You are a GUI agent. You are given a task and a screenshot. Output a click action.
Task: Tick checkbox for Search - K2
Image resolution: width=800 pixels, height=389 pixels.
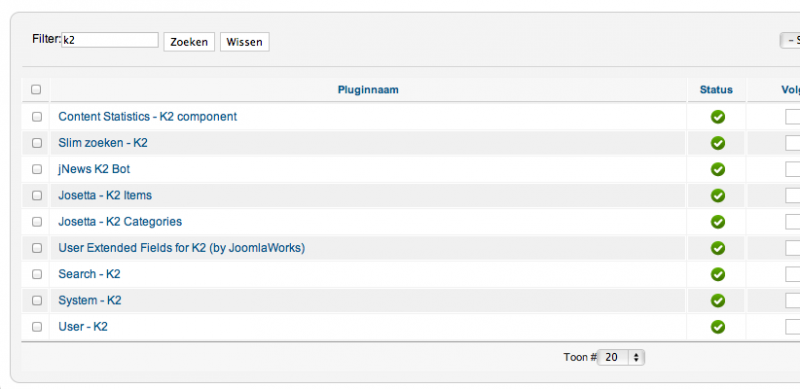[37, 274]
